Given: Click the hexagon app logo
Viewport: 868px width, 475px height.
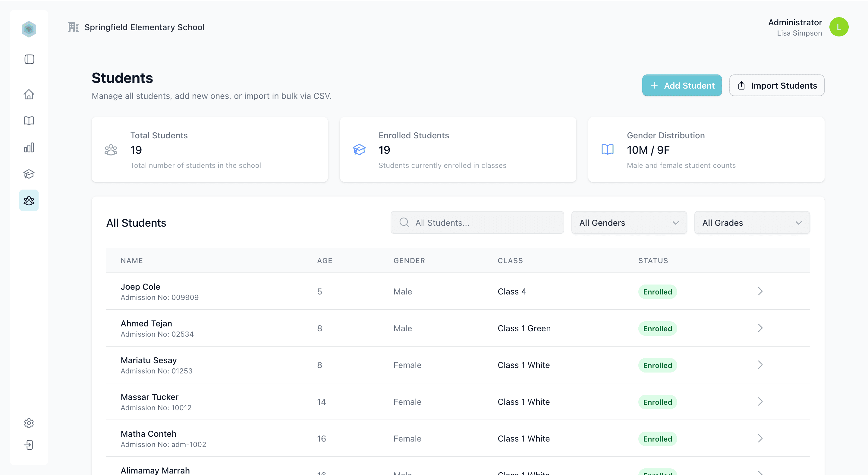Looking at the screenshot, I should click(x=29, y=29).
